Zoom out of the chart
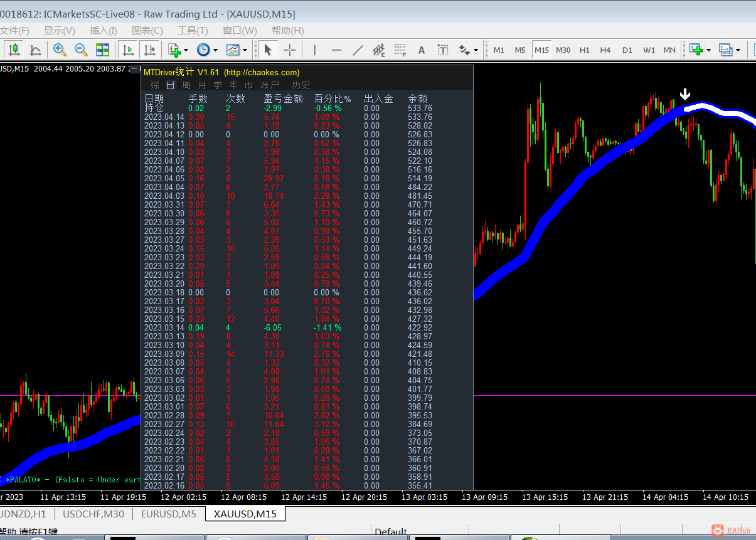The height and width of the screenshot is (540, 756). click(x=81, y=50)
